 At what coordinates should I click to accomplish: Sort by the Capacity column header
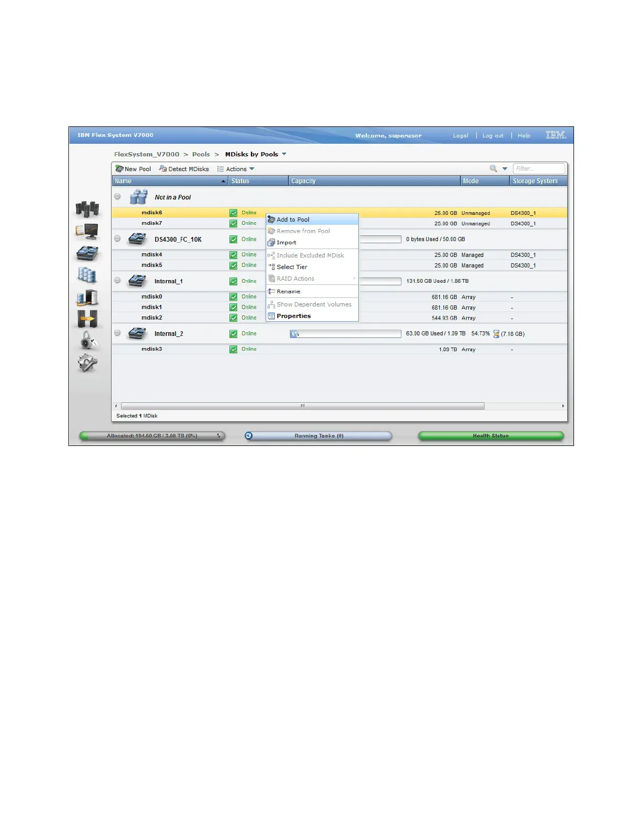(375, 181)
